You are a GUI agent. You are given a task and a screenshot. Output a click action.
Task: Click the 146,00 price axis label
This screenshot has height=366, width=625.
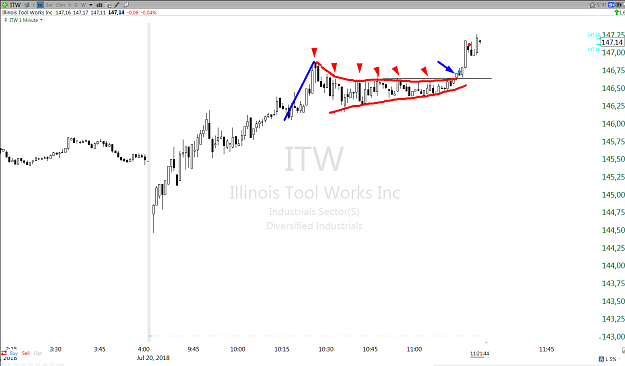click(x=613, y=124)
